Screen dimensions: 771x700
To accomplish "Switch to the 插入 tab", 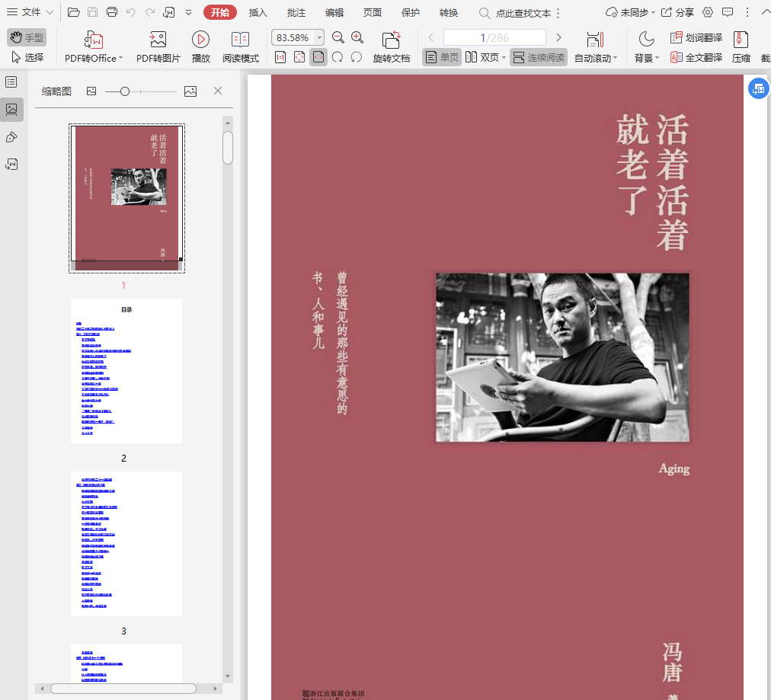I will pyautogui.click(x=258, y=13).
